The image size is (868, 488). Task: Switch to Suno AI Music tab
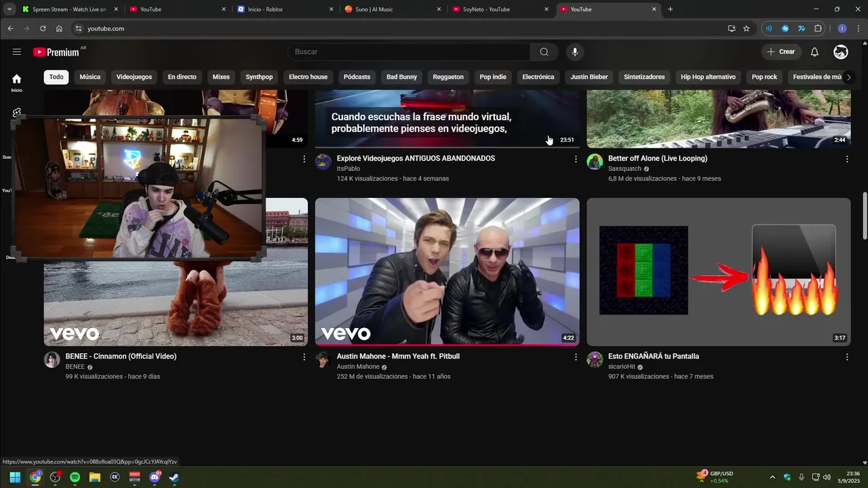(393, 9)
